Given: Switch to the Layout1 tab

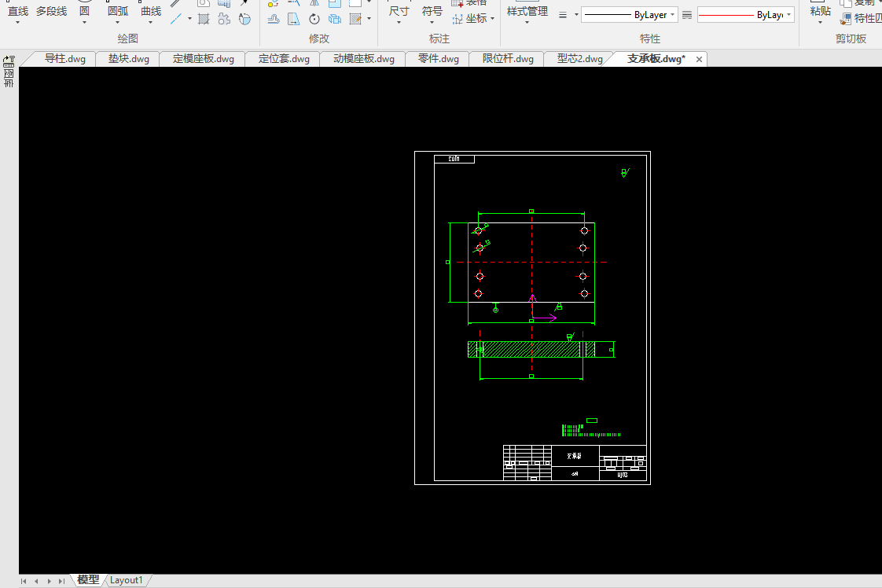Looking at the screenshot, I should [x=126, y=580].
